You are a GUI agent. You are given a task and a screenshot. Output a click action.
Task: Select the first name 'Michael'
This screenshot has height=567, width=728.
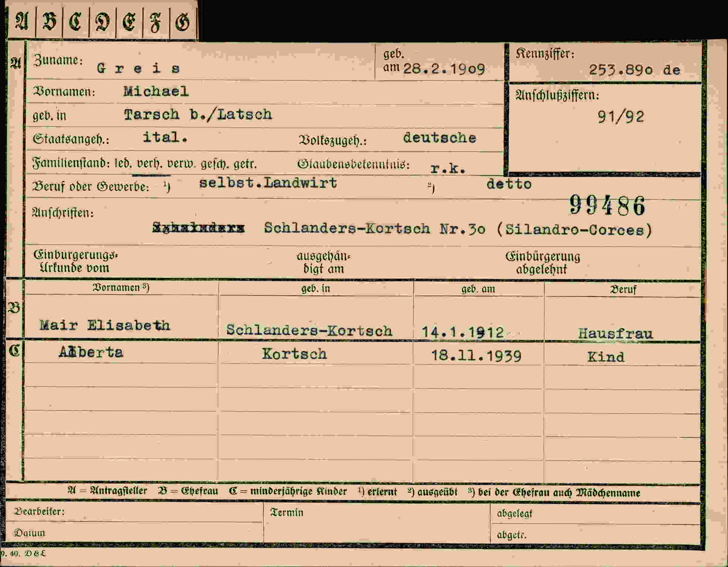pyautogui.click(x=156, y=91)
